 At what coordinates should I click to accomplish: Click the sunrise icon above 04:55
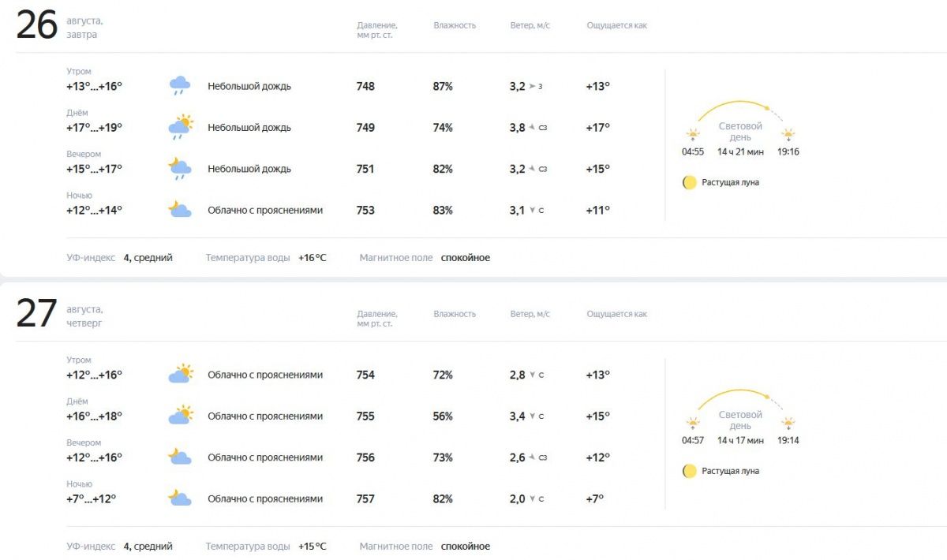[x=693, y=135]
